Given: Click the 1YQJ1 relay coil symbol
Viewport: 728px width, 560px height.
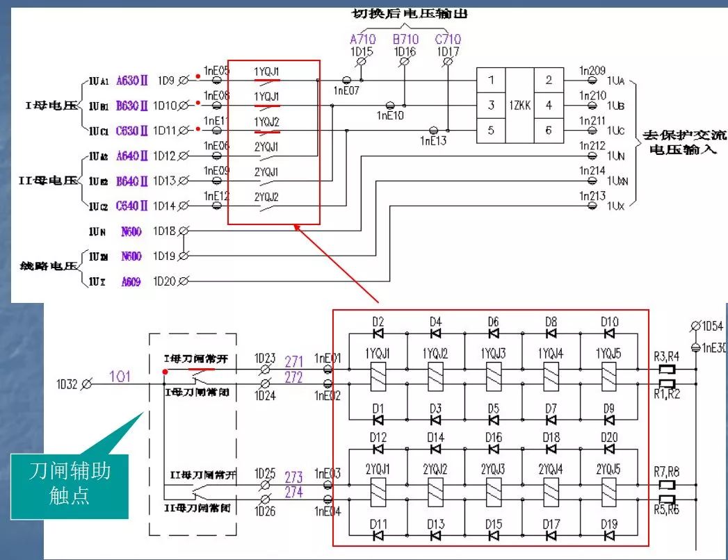Looking at the screenshot, I should click(x=378, y=377).
